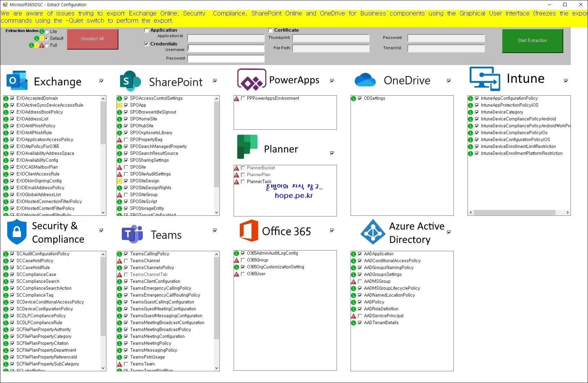Click the PowerApps logo icon
The width and height of the screenshot is (588, 383).
click(x=252, y=80)
